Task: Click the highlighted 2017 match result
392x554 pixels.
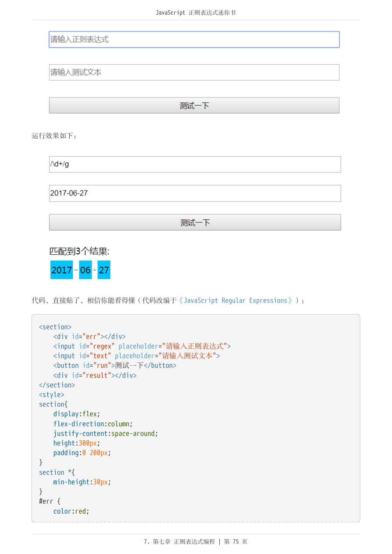Action: 62,270
